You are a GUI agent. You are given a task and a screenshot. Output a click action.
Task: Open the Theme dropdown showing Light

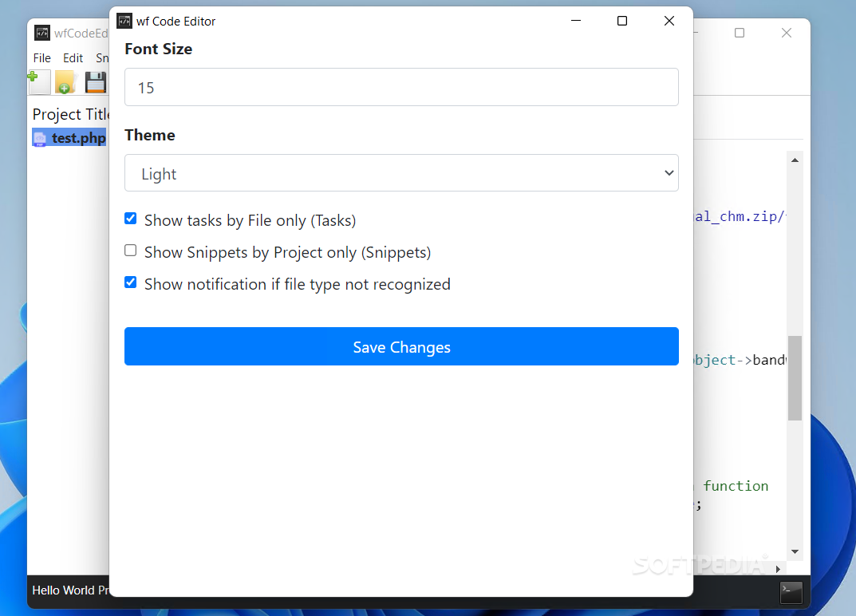tap(401, 173)
